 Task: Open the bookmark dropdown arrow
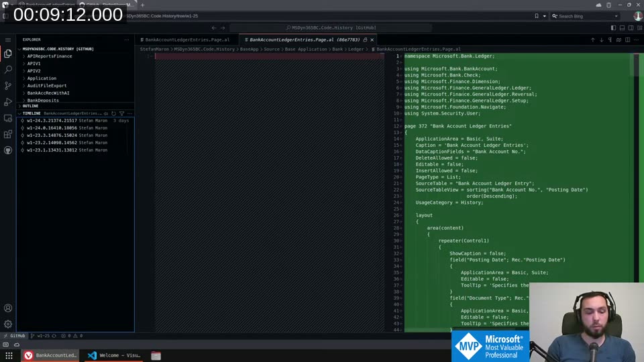point(545,16)
